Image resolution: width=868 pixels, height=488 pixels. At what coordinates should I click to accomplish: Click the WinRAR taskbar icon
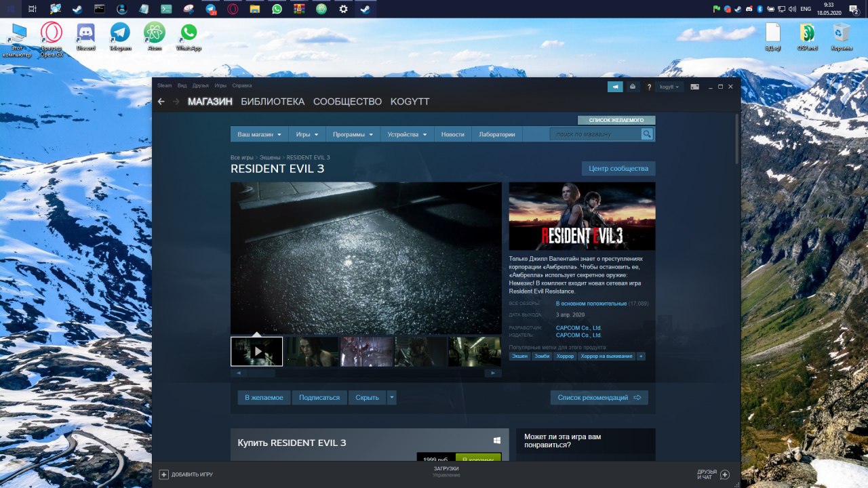point(299,9)
